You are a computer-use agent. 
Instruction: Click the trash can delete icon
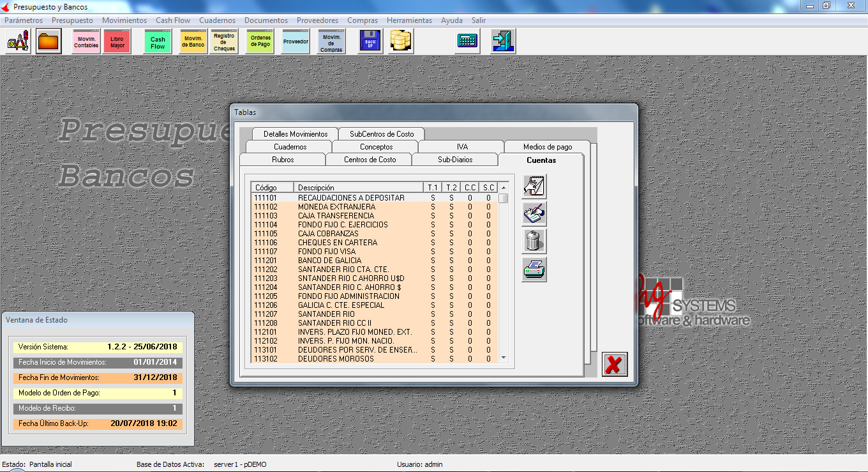[x=534, y=241]
